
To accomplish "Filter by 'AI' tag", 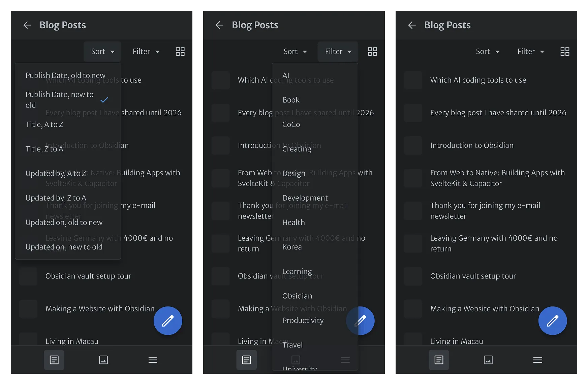I will 315,75.
